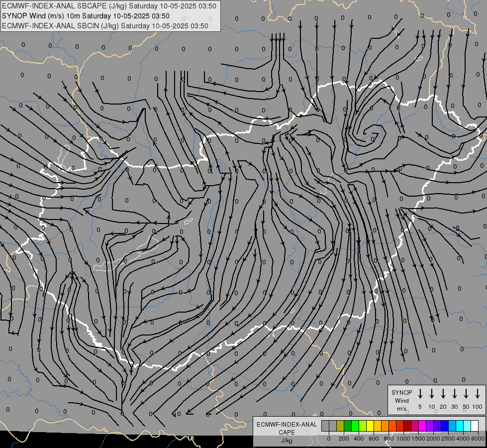
Task: Click the 2000 tick label on CAPE scale
Action: coord(433,439)
